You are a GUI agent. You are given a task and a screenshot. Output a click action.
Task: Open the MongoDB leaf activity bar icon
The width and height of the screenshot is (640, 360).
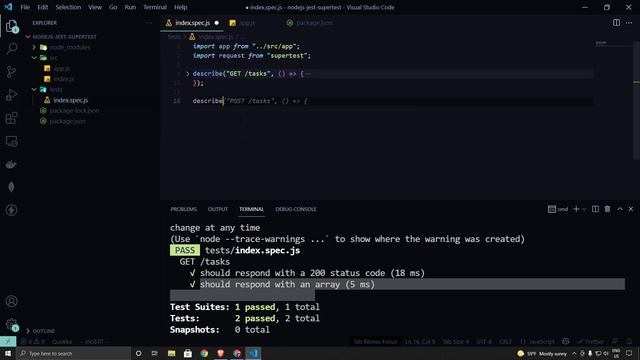coord(11,187)
